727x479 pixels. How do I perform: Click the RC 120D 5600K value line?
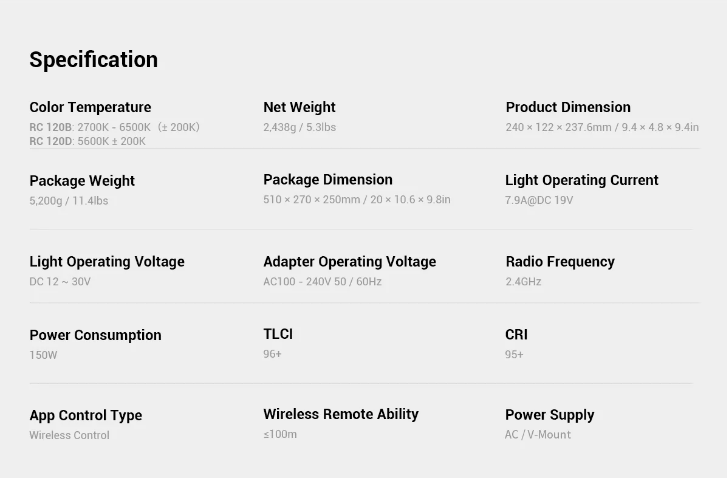88,141
